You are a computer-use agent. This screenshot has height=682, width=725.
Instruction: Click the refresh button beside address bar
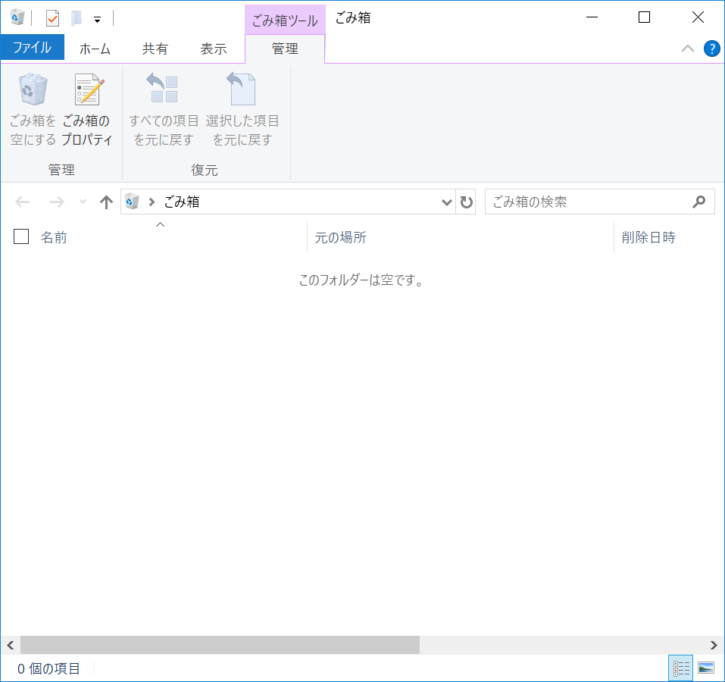[x=466, y=202]
